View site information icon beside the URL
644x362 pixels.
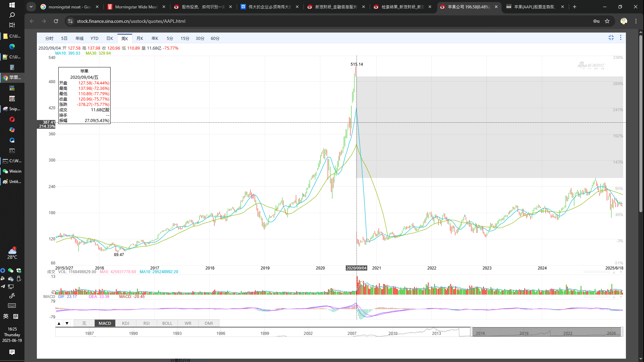70,21
